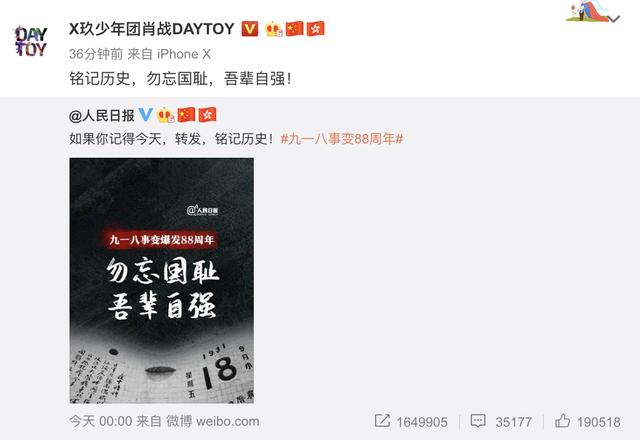Open the @人民日报 account link
Screen dimensions: 640x440
(102, 116)
